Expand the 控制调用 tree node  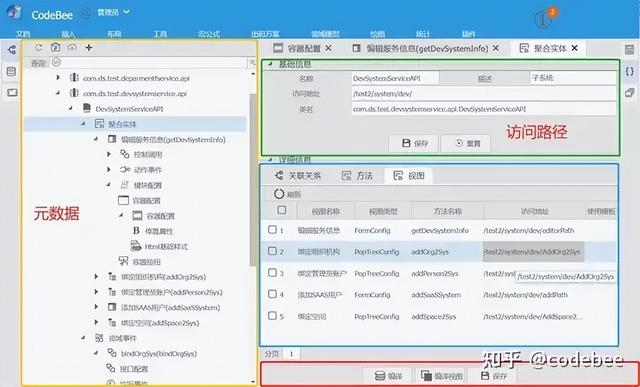click(x=109, y=154)
